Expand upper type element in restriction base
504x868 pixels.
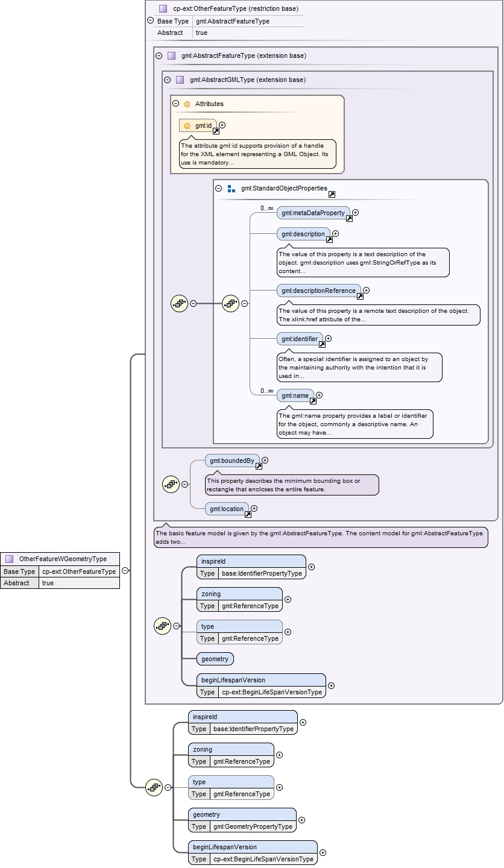coord(288,632)
